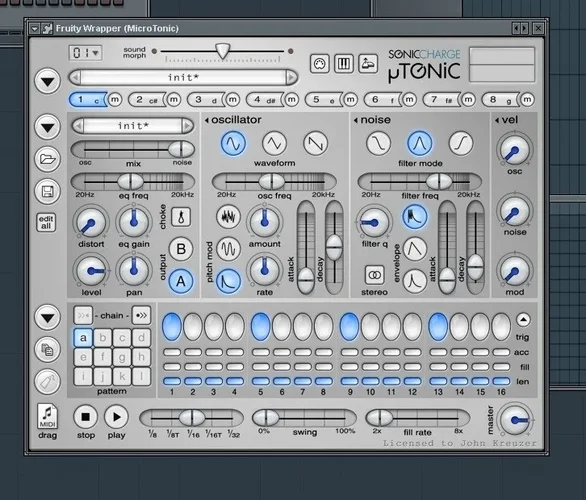Select clap noise envelope shape
Screen dimensions: 586x500
tap(415, 281)
